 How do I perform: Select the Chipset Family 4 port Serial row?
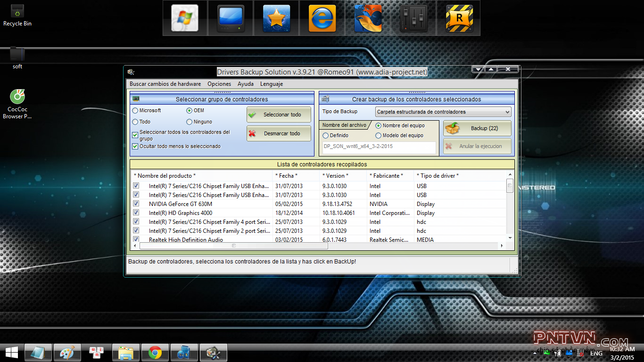[x=319, y=222]
